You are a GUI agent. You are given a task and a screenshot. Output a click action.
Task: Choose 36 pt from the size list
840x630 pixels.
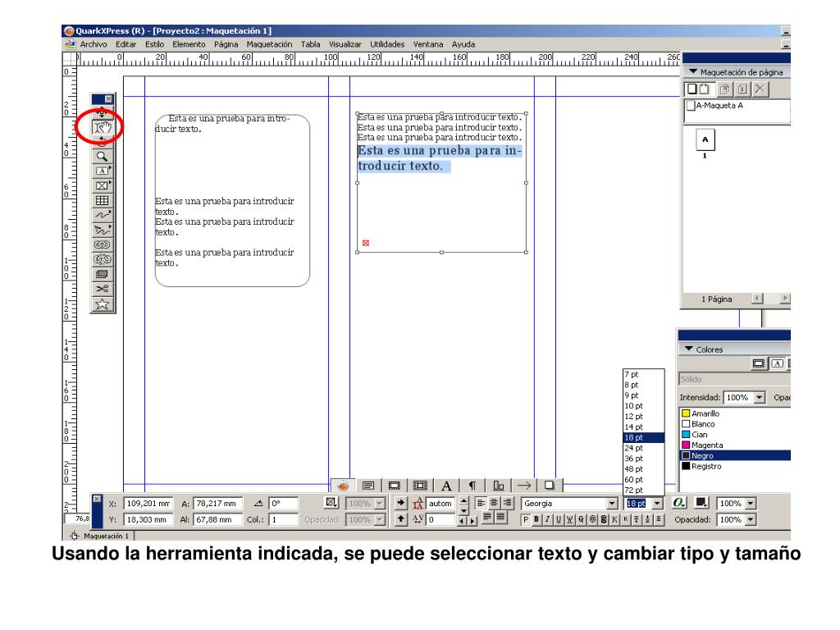[x=643, y=459]
